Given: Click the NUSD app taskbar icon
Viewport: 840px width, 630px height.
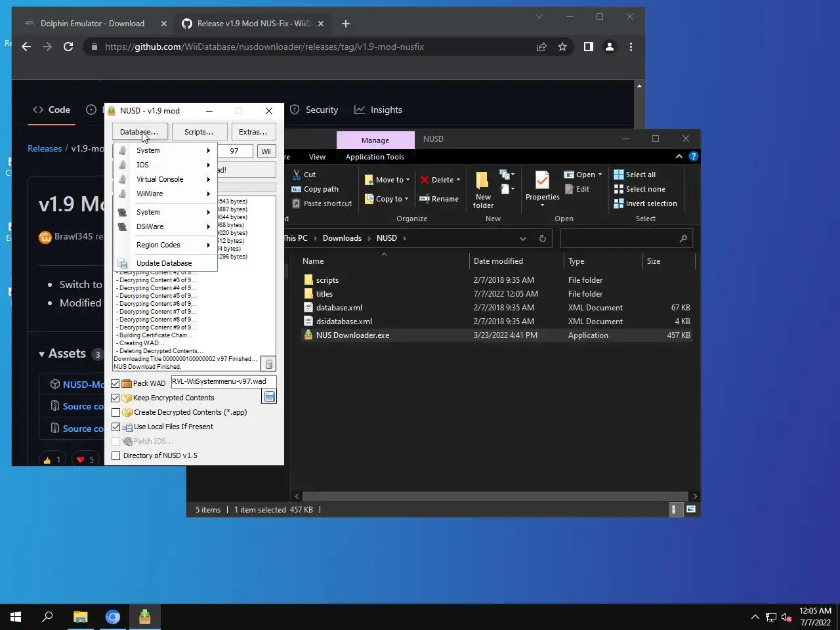Looking at the screenshot, I should [x=145, y=617].
